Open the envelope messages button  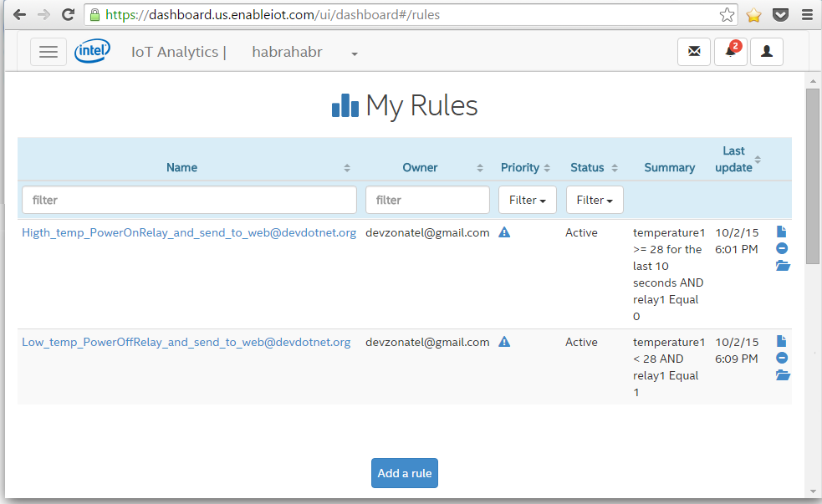[x=694, y=51]
